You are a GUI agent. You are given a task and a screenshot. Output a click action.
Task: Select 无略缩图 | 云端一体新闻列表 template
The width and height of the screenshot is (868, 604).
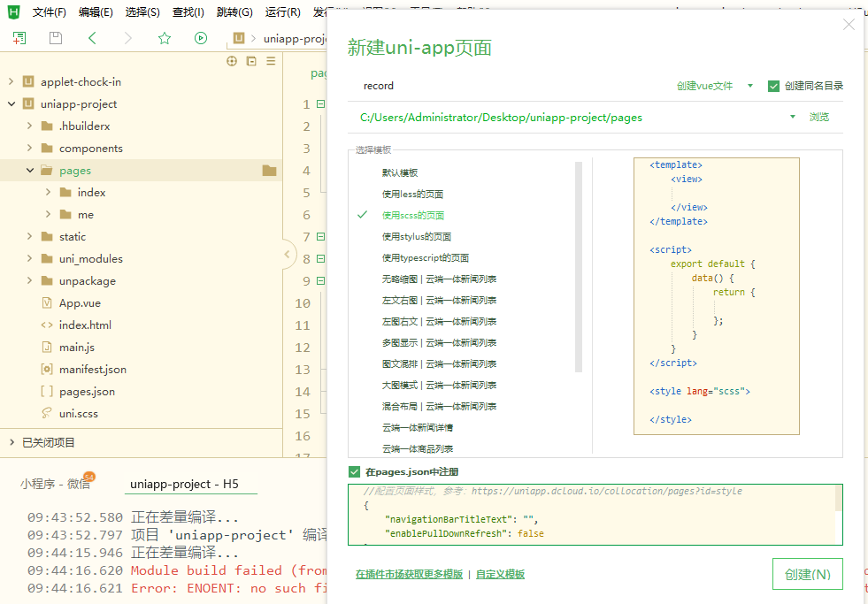[x=439, y=279]
